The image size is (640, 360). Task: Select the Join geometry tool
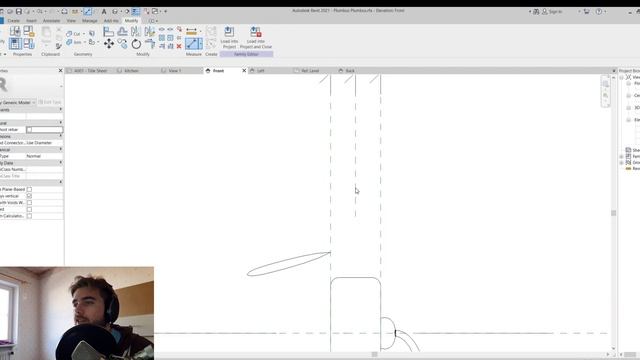(x=73, y=42)
